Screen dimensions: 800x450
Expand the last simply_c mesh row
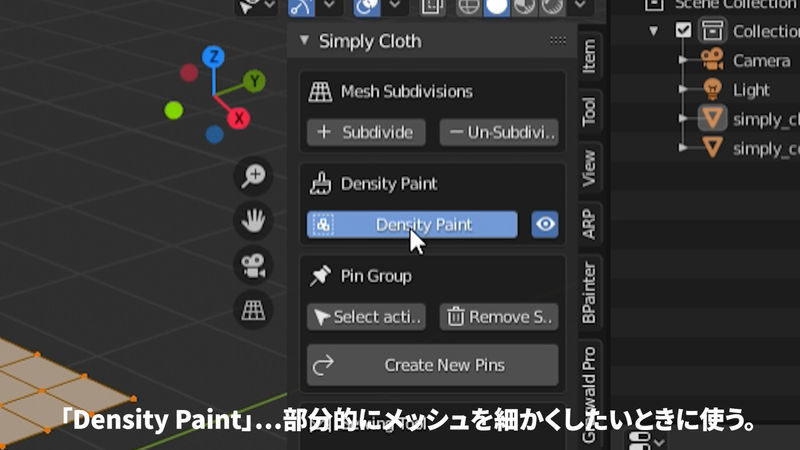click(683, 148)
